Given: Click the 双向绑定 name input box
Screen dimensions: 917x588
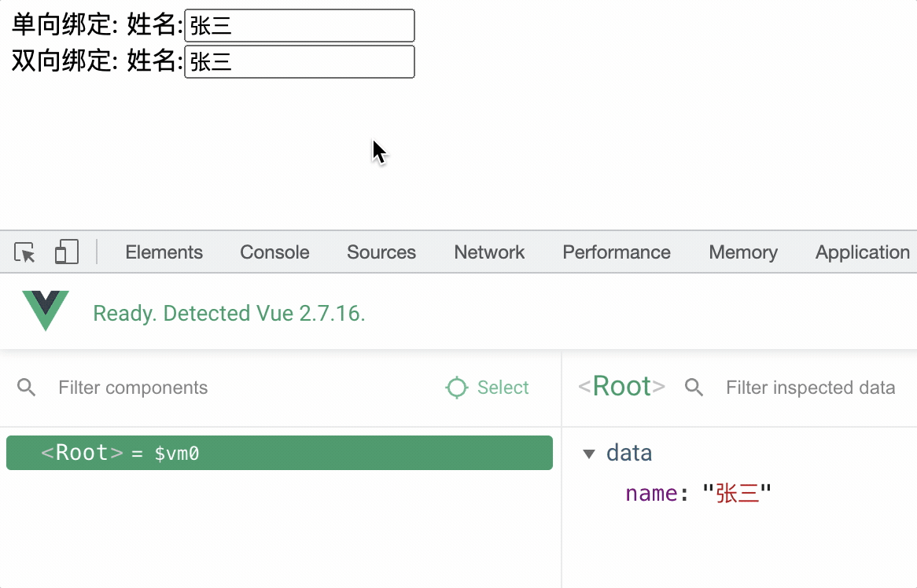Looking at the screenshot, I should point(299,62).
